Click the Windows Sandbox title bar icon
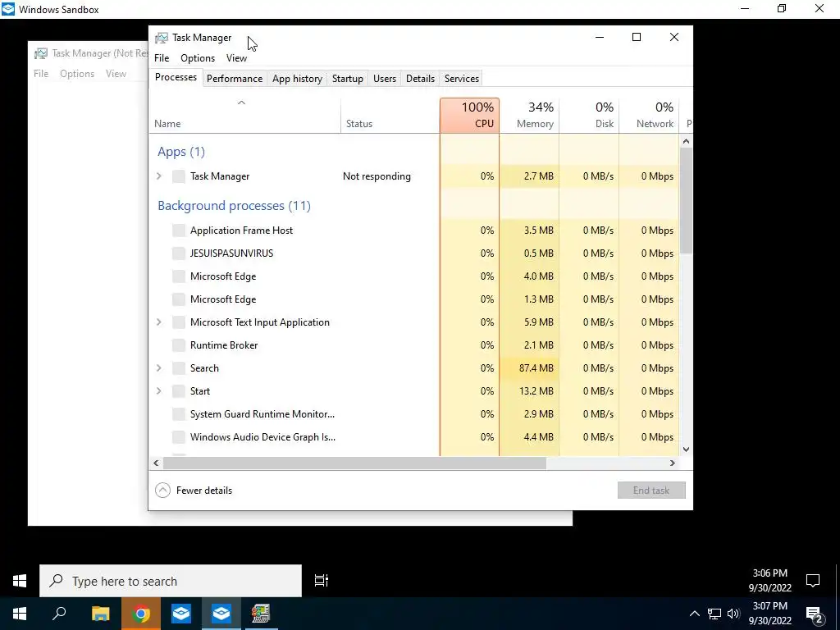This screenshot has width=840, height=630. (8, 9)
